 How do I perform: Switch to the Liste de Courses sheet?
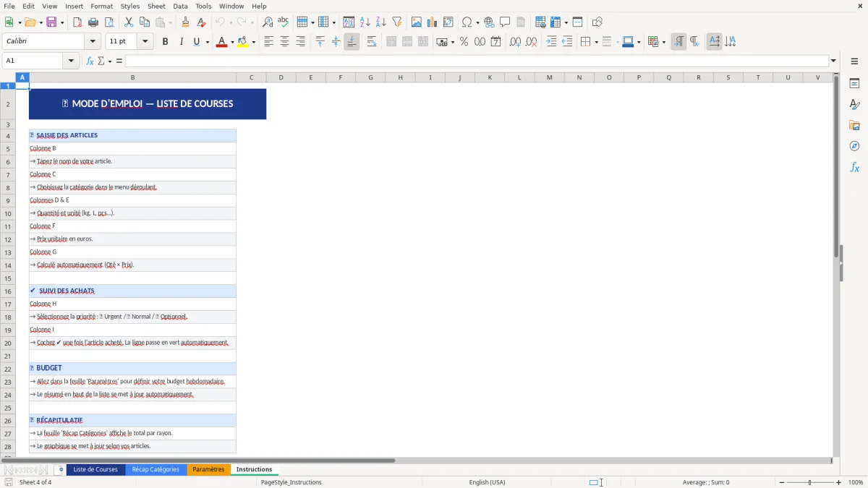pos(95,469)
